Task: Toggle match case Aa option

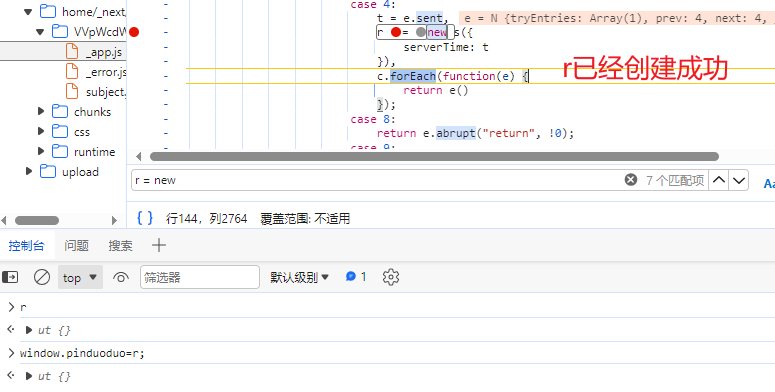Action: (x=769, y=183)
